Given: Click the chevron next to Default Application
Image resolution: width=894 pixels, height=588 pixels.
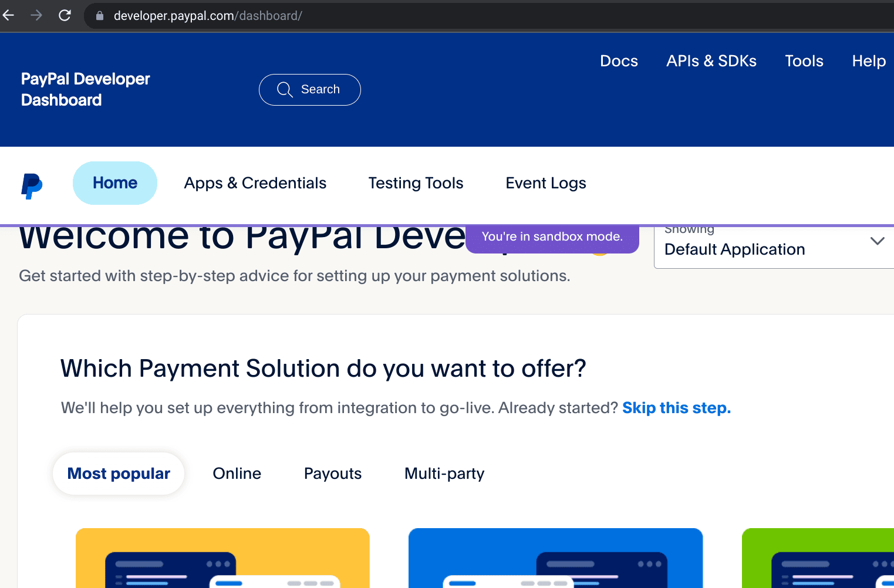Looking at the screenshot, I should tap(877, 241).
